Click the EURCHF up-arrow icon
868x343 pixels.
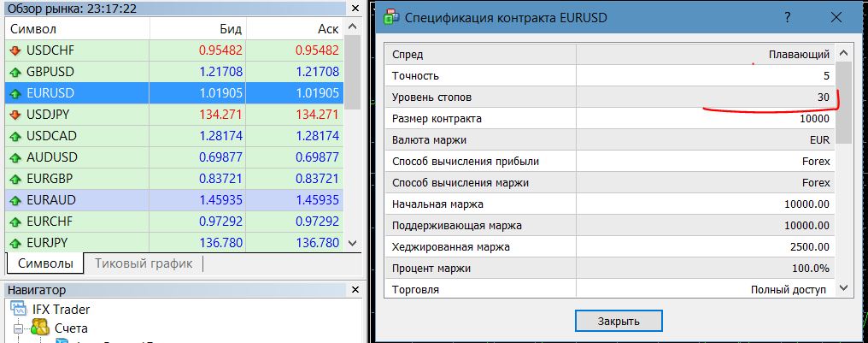(15, 222)
